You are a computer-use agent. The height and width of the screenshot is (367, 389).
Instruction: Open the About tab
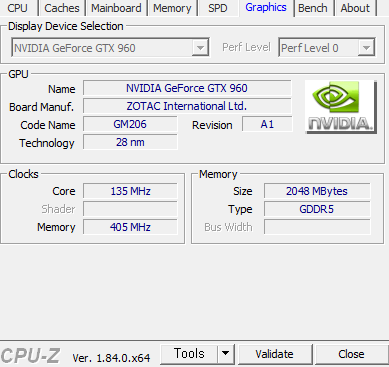pyautogui.click(x=355, y=8)
